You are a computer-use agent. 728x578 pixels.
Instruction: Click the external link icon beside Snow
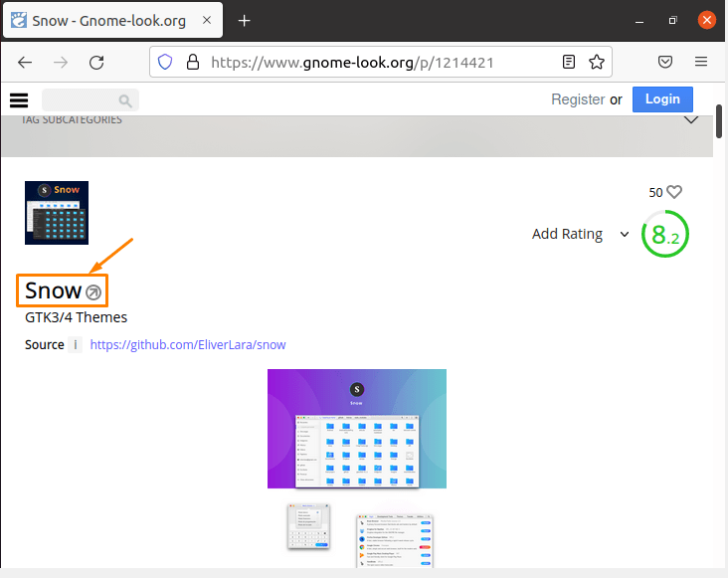(x=93, y=292)
